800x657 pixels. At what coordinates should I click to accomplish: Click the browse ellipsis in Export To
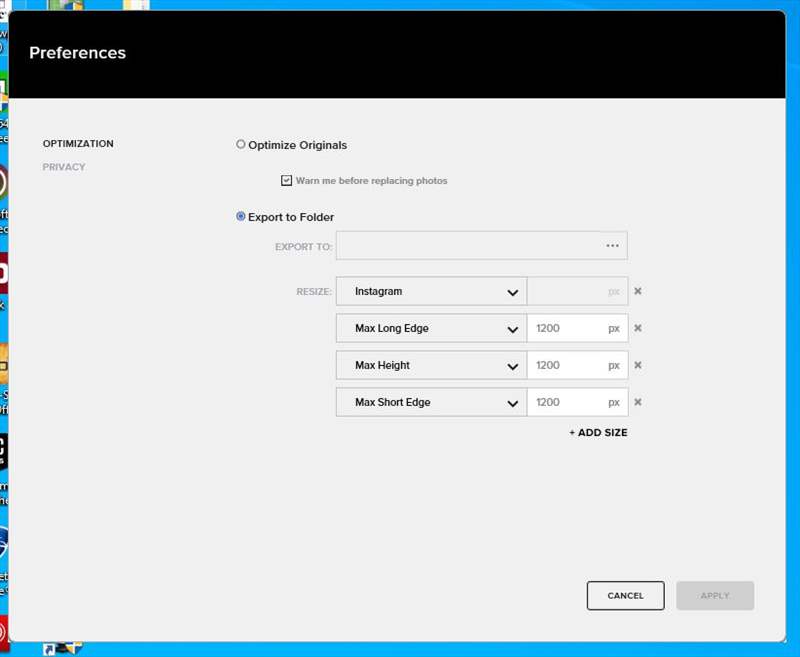pos(612,246)
